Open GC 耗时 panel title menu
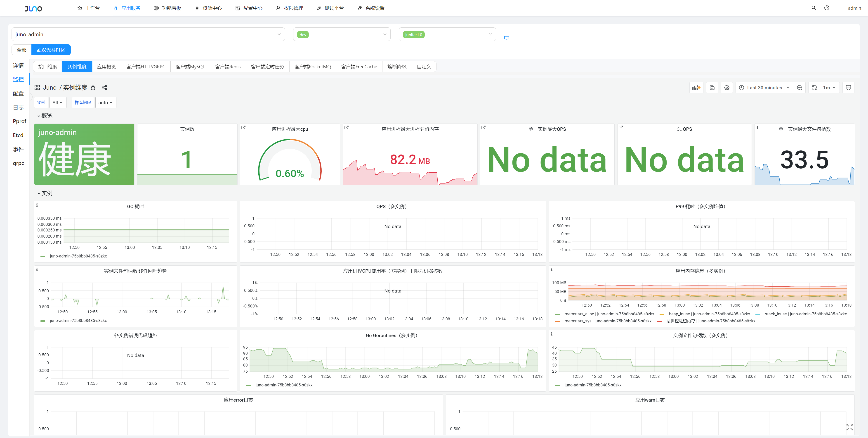The height and width of the screenshot is (438, 868). pos(135,206)
